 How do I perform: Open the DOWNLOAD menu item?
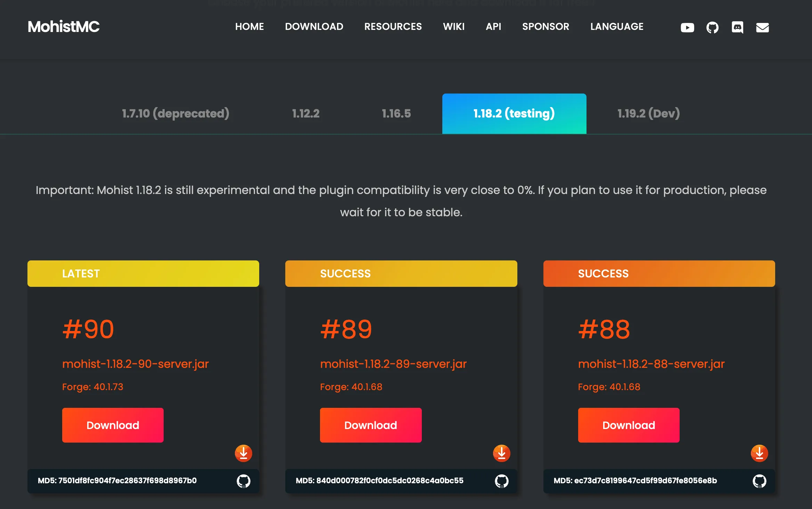[x=314, y=26]
